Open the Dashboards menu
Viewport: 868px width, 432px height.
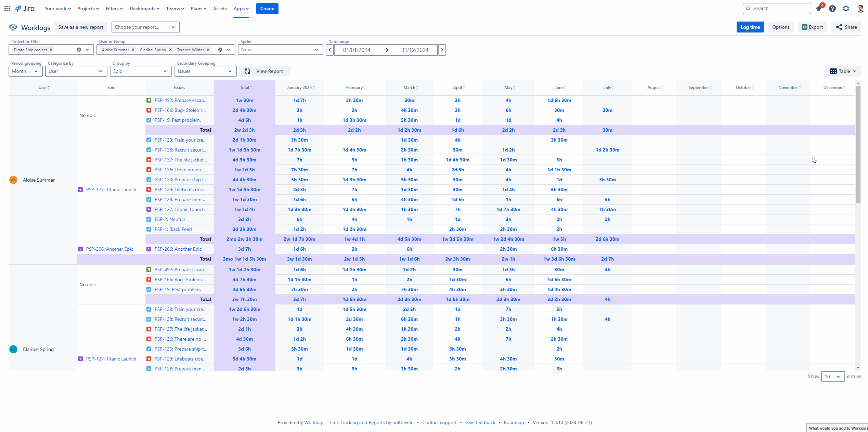(x=144, y=9)
